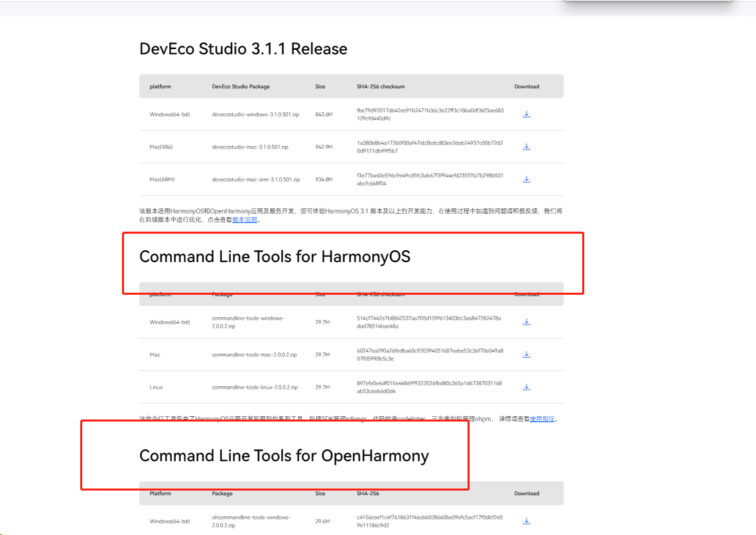Select devecostudio-mac-arm-3.1.0.501.zip file name
This screenshot has width=756, height=535.
pyautogui.click(x=256, y=179)
